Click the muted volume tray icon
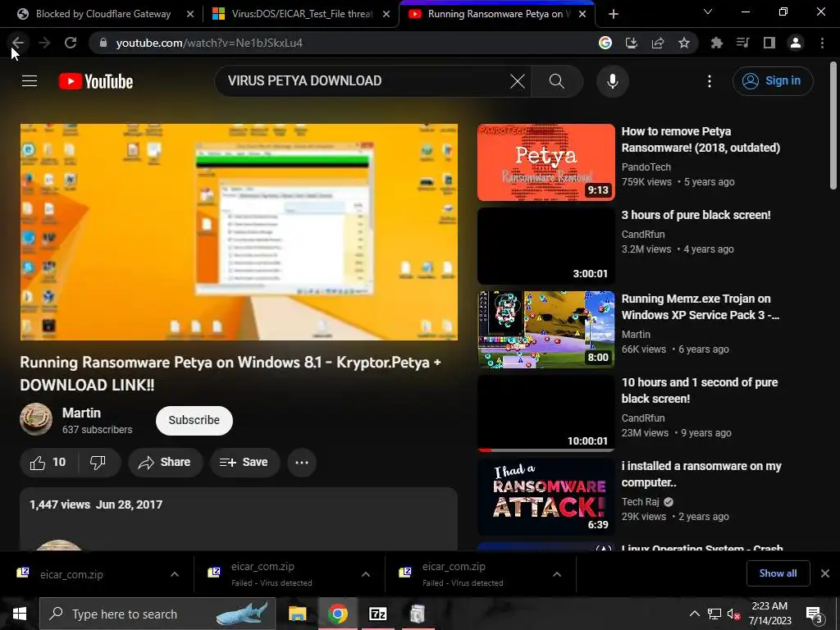 734,614
